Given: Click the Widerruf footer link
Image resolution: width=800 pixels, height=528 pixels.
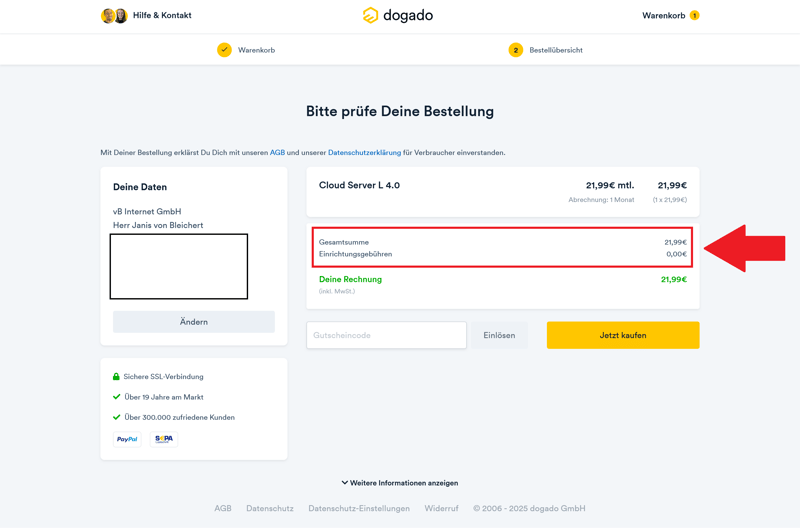Looking at the screenshot, I should coord(441,508).
